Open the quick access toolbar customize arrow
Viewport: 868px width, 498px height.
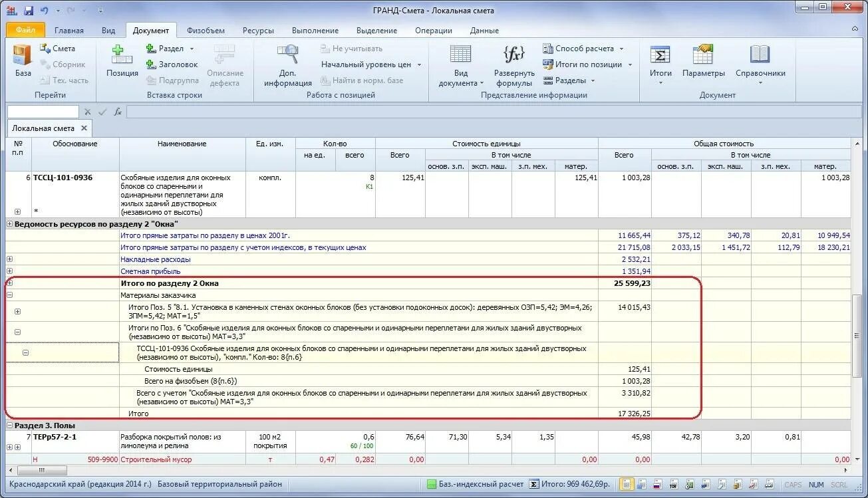[100, 11]
